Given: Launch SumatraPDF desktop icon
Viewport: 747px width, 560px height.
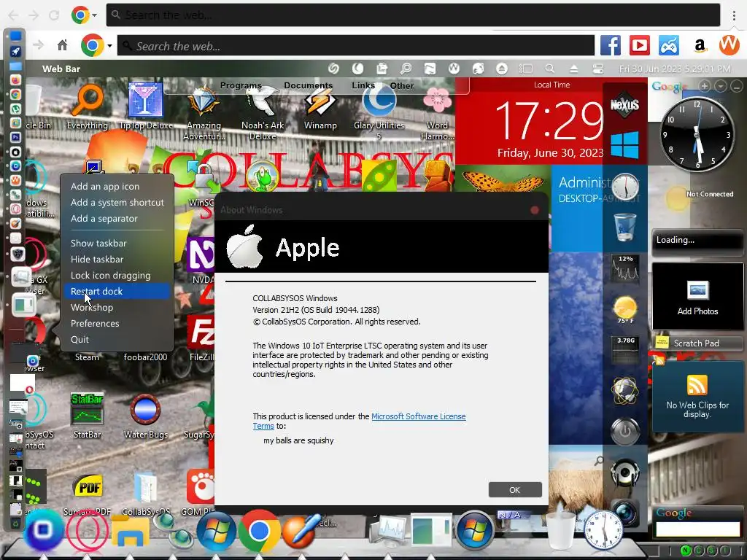Looking at the screenshot, I should tap(88, 495).
